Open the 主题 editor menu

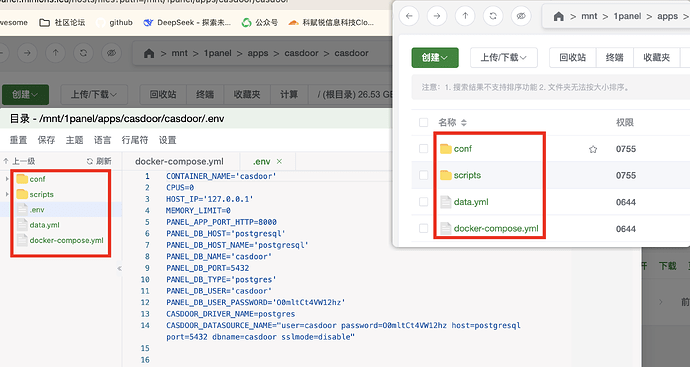74,140
